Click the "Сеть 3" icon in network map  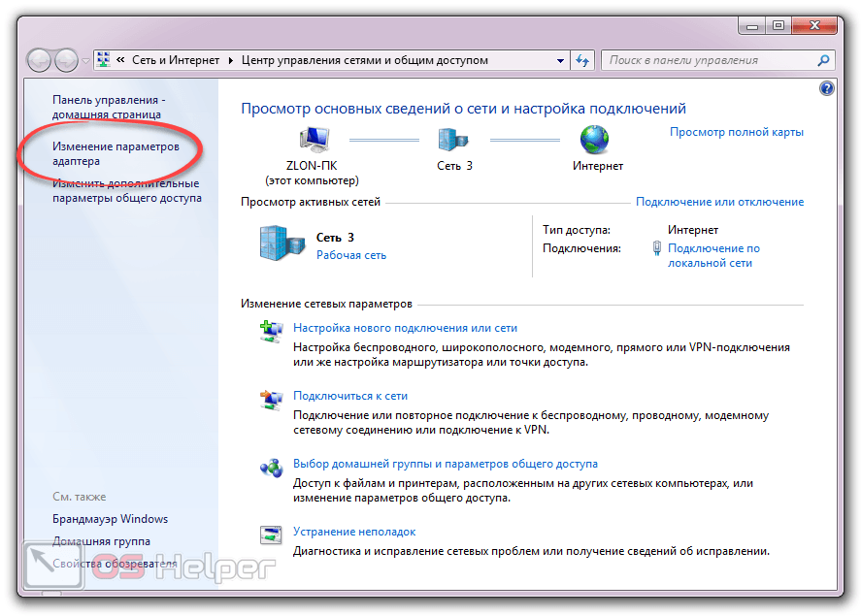[x=453, y=140]
